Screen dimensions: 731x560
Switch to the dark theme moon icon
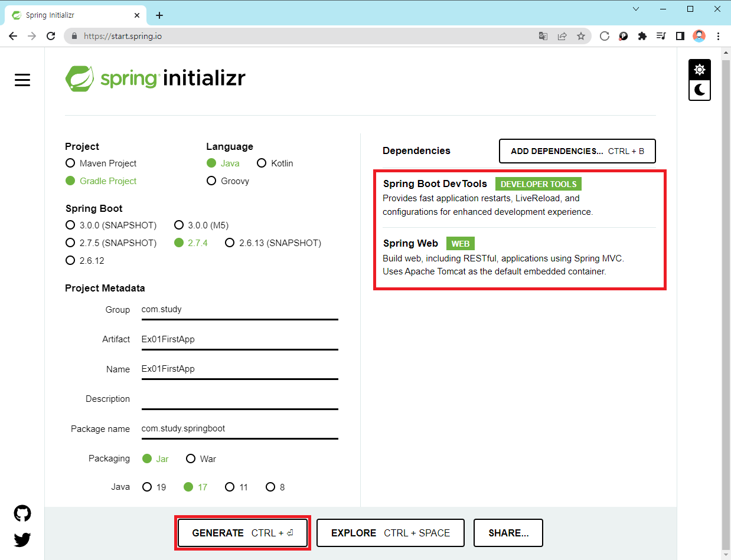(x=700, y=90)
